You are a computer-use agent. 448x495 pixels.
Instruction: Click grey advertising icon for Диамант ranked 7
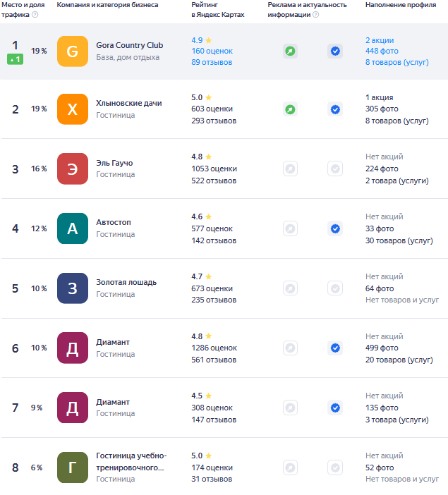290,408
